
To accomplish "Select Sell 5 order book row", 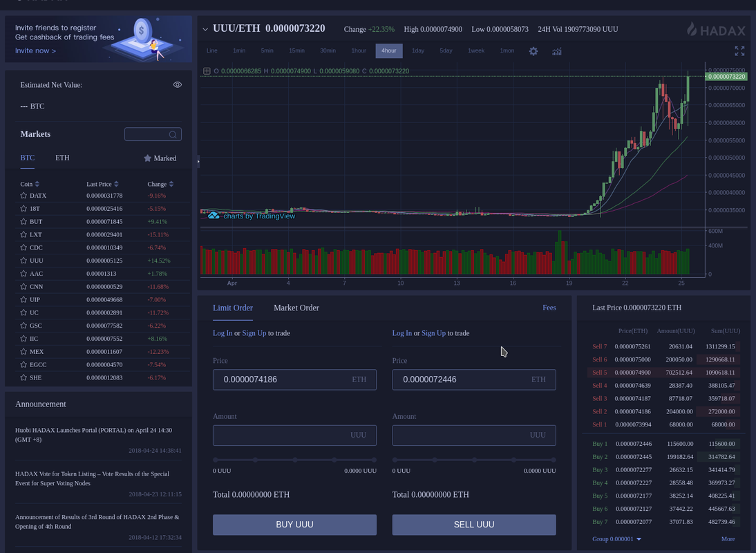I will [663, 373].
